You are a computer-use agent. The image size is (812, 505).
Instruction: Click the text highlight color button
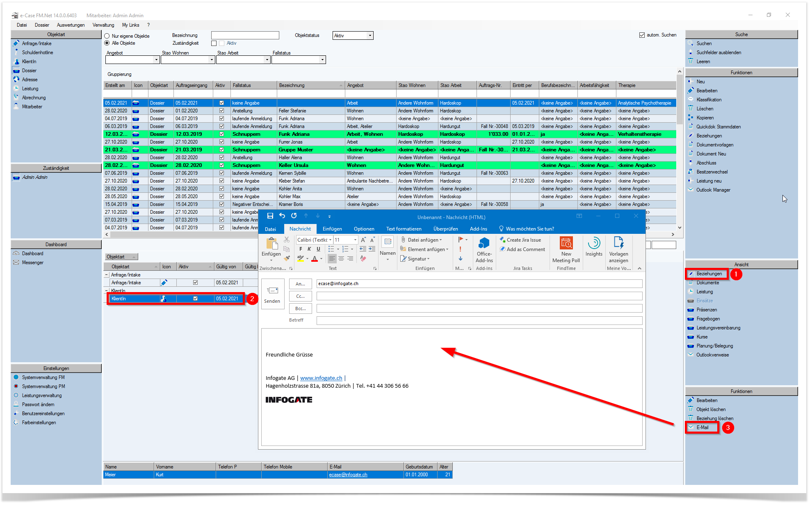coord(301,259)
